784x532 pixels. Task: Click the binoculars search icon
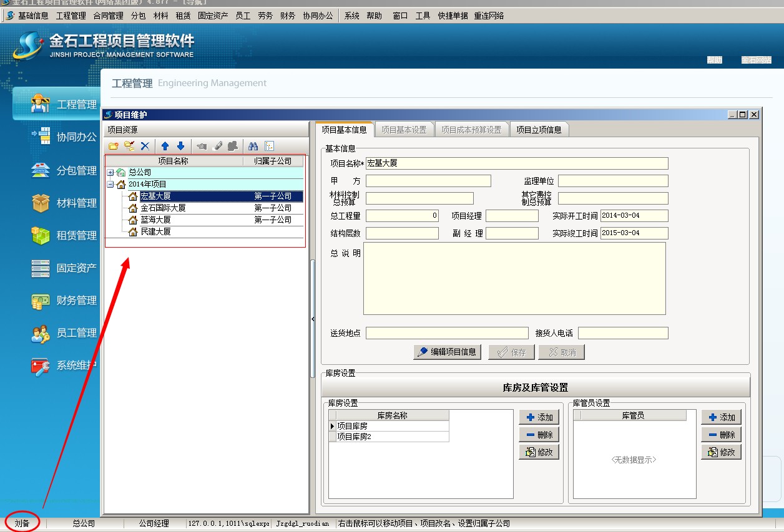click(x=253, y=146)
